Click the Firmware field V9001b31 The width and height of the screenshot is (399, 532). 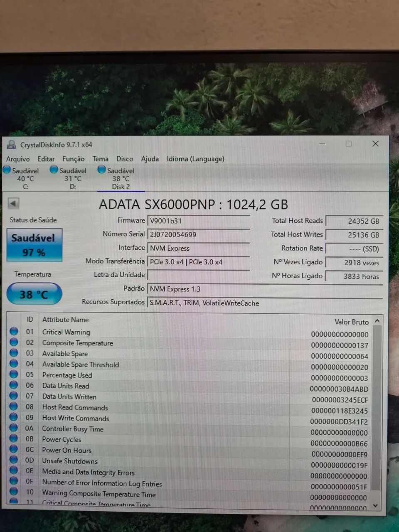click(198, 221)
